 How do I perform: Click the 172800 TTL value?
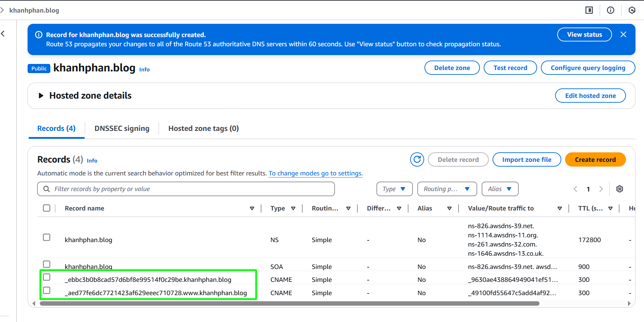pos(590,240)
